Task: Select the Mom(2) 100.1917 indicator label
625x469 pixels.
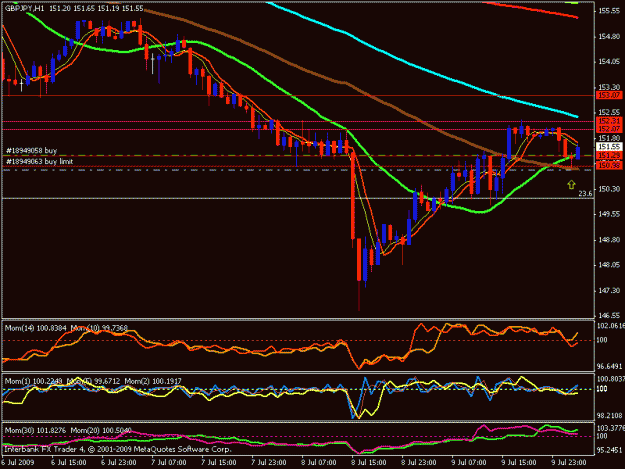Action: coord(153,381)
